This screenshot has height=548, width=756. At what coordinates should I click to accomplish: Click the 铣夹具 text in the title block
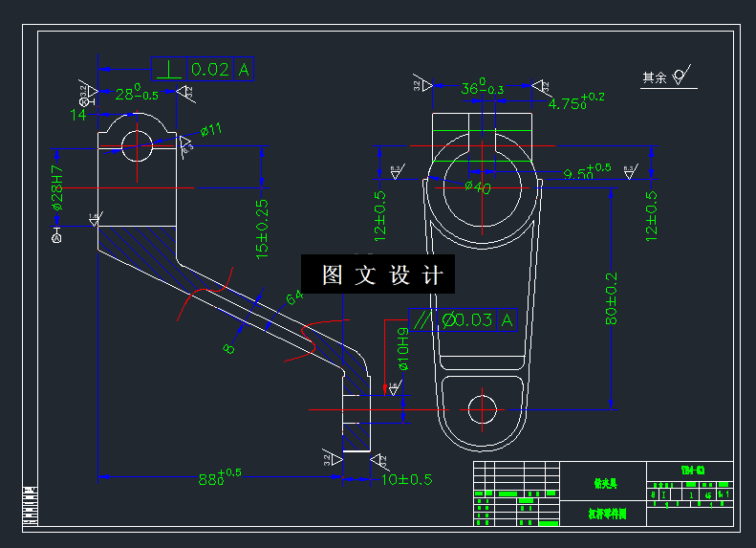pos(605,483)
